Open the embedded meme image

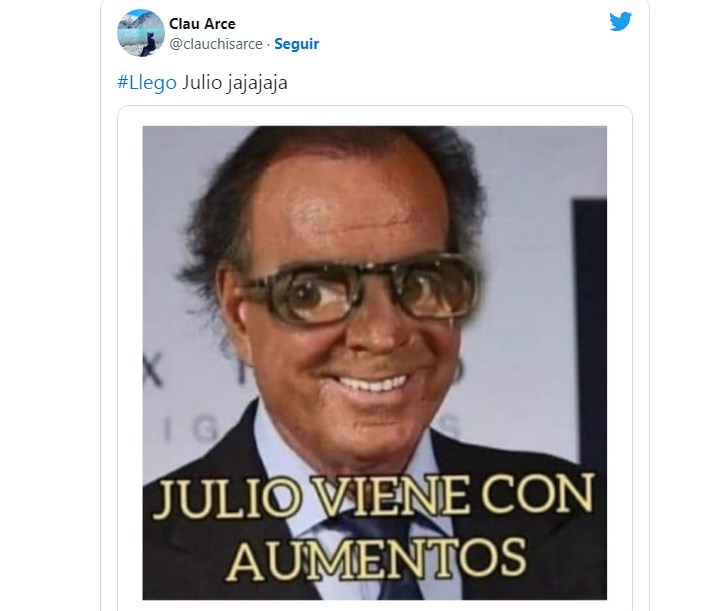click(x=374, y=363)
